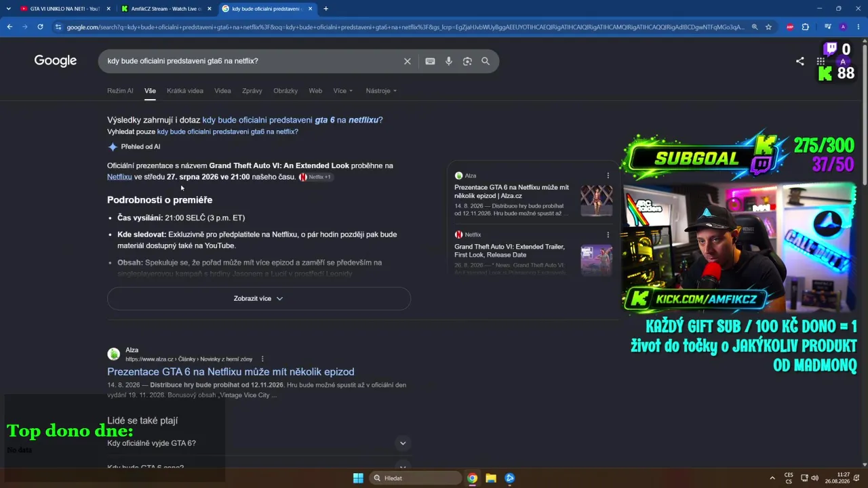Open the blue app icon on the taskbar
The image size is (868, 488).
coord(510,478)
